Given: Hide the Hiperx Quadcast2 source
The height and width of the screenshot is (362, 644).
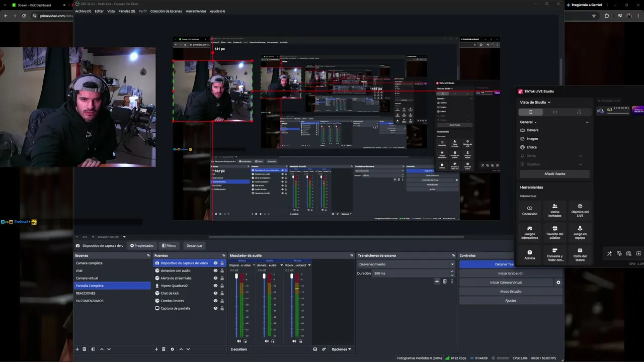Looking at the screenshot, I should click(215, 286).
